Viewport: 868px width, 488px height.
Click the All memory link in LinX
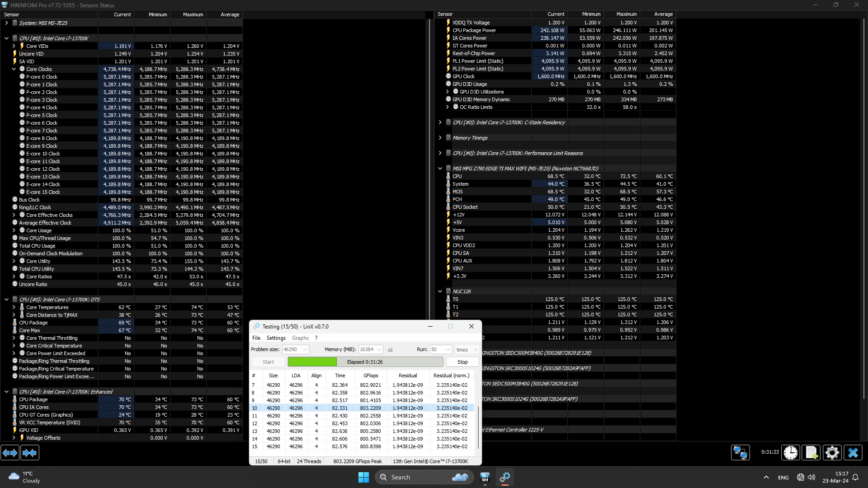[x=390, y=350]
